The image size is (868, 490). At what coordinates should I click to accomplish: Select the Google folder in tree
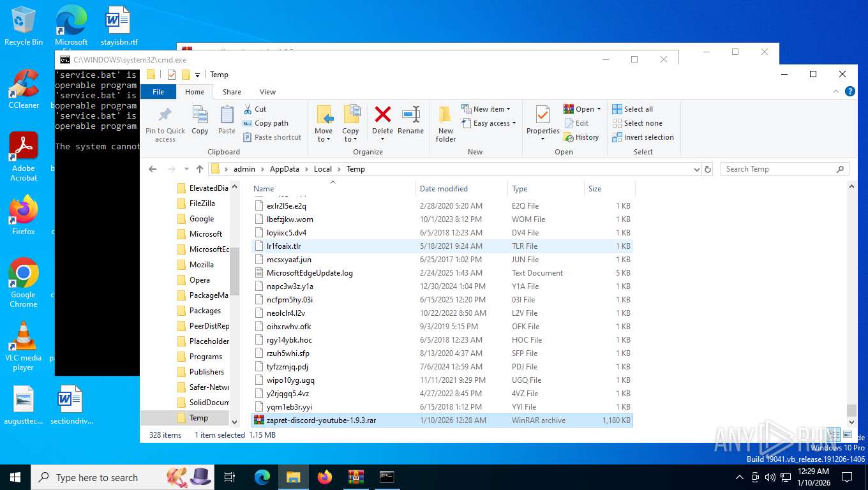(x=201, y=218)
